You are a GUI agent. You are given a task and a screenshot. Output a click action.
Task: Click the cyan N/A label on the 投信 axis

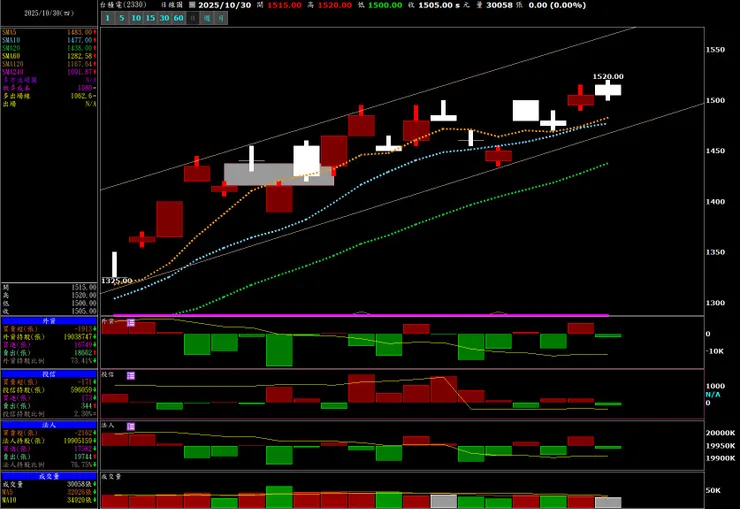pyautogui.click(x=713, y=394)
